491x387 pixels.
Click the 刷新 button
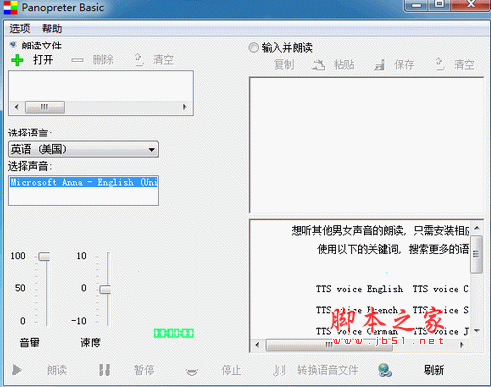(x=434, y=370)
